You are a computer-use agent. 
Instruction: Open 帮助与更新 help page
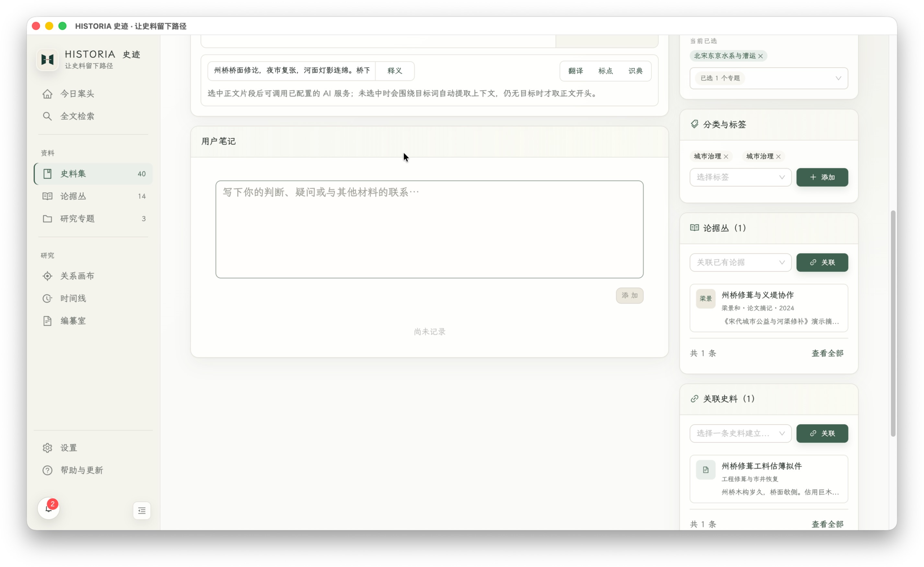click(93, 470)
